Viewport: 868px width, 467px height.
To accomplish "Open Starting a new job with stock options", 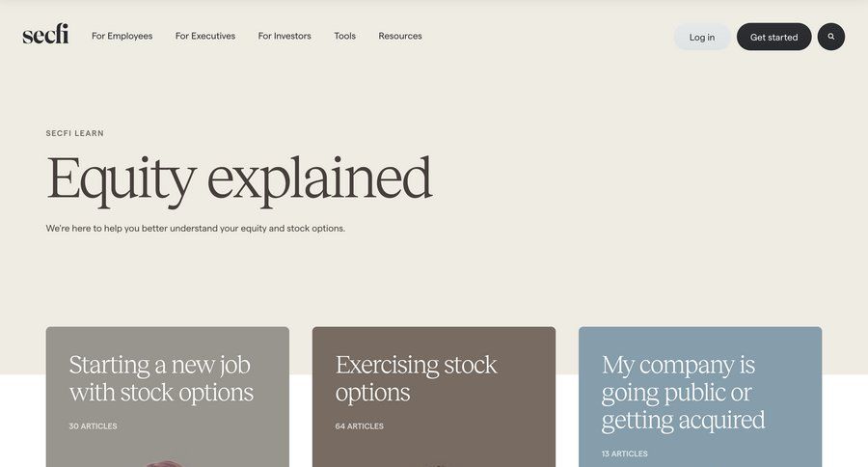I will click(161, 378).
